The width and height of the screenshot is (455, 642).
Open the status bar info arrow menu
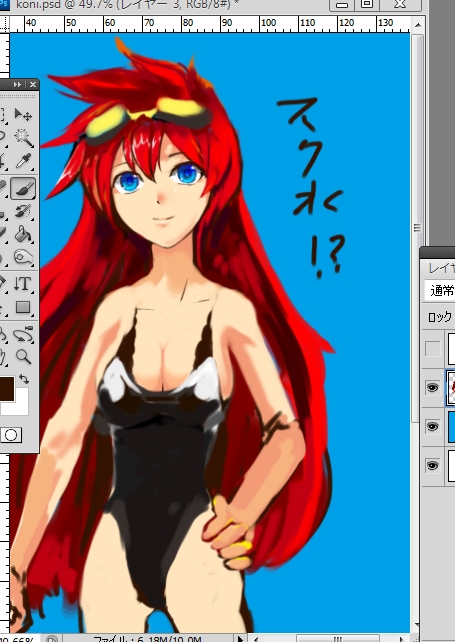point(240,638)
